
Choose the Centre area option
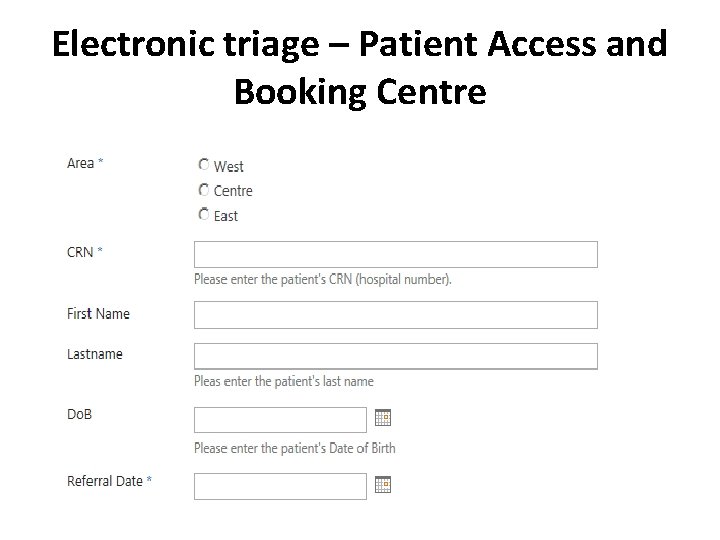pyautogui.click(x=204, y=190)
